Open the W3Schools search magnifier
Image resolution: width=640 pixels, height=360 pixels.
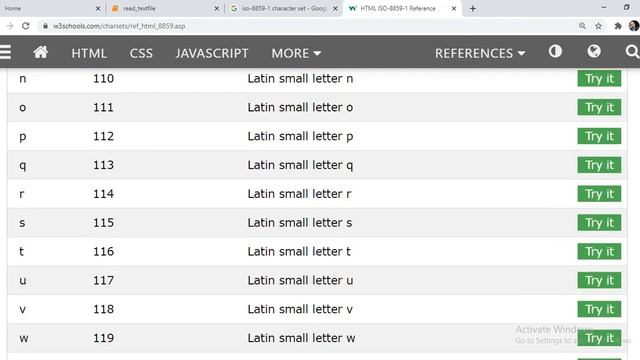click(x=632, y=52)
